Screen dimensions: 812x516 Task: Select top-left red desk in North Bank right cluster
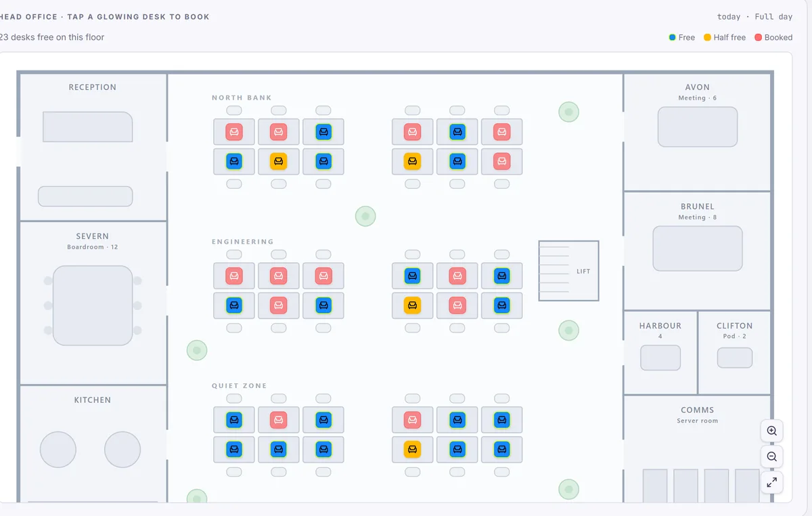pos(413,132)
